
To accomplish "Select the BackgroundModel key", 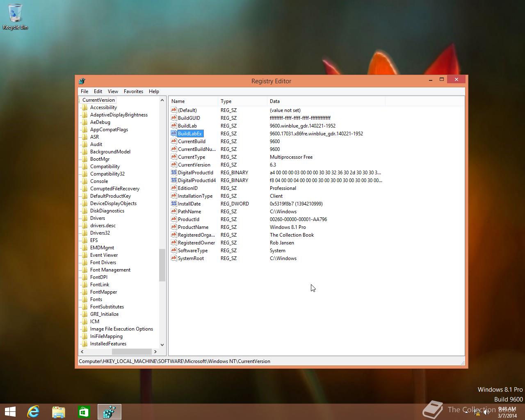I will [110, 152].
